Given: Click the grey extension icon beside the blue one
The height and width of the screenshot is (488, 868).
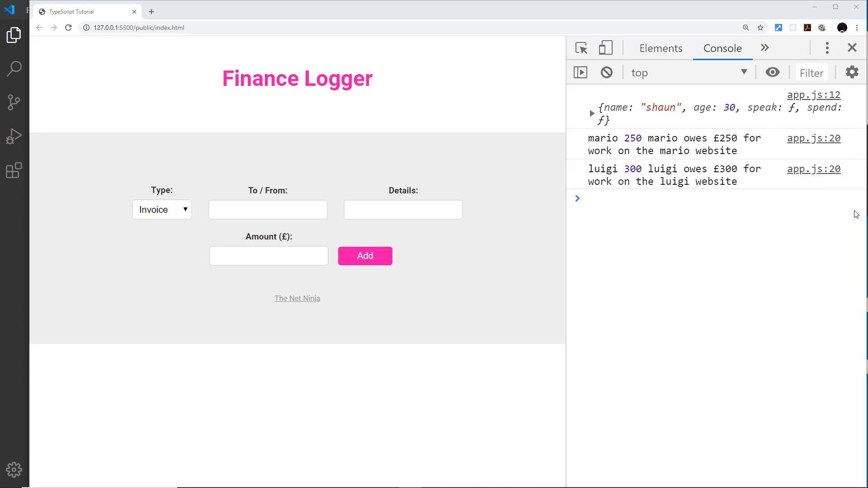Looking at the screenshot, I should tap(793, 28).
